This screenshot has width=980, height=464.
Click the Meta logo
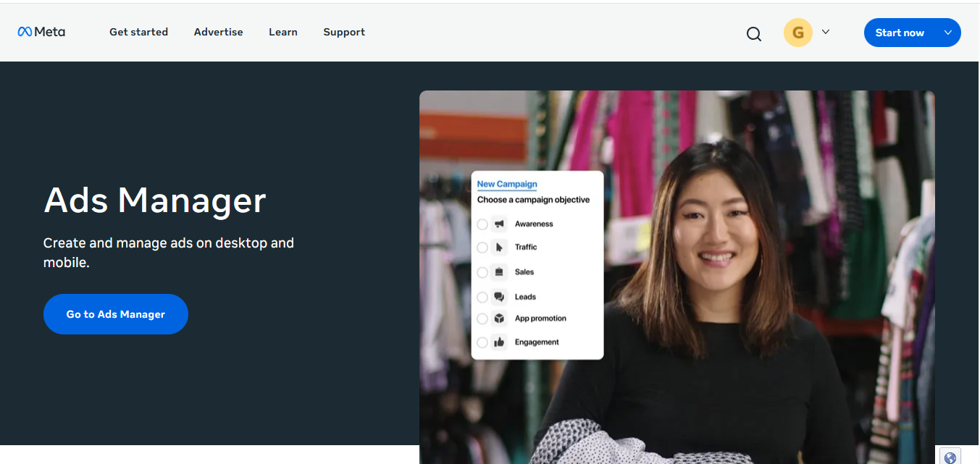tap(41, 32)
